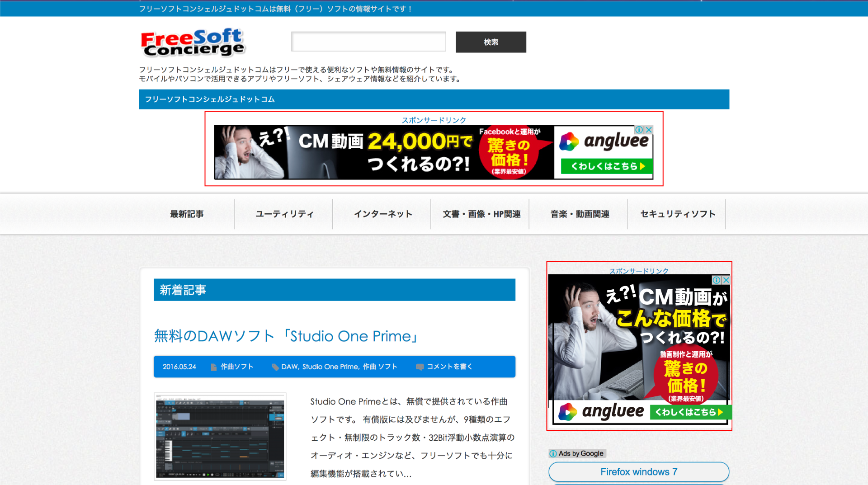This screenshot has width=868, height=485.
Task: Open the フリーソフトコンシェルジュドットコム breadcrumb link
Action: 210,99
